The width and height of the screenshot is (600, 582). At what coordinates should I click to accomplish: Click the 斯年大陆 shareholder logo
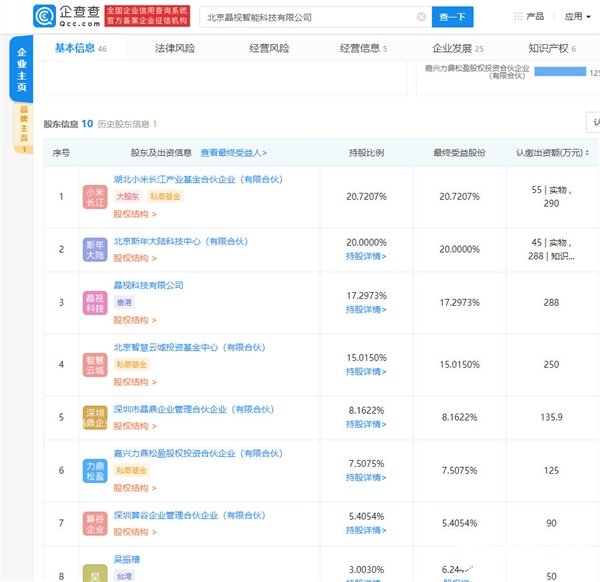click(95, 249)
